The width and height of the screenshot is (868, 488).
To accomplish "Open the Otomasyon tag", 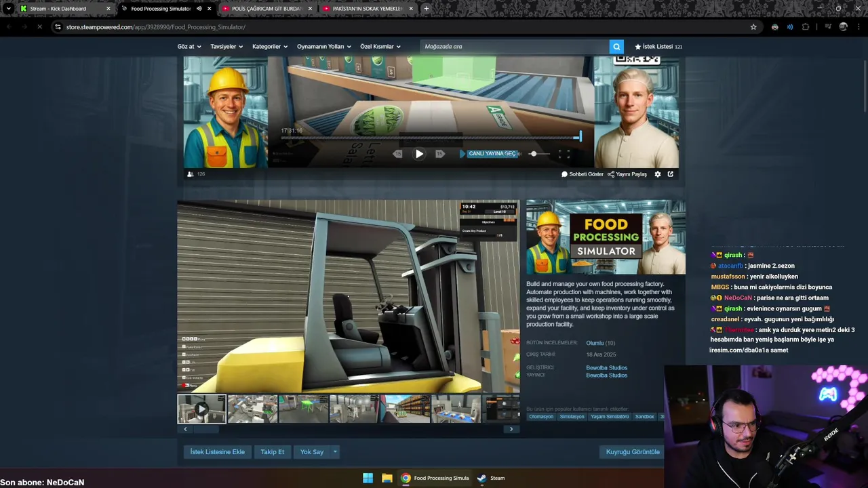I will click(x=541, y=417).
